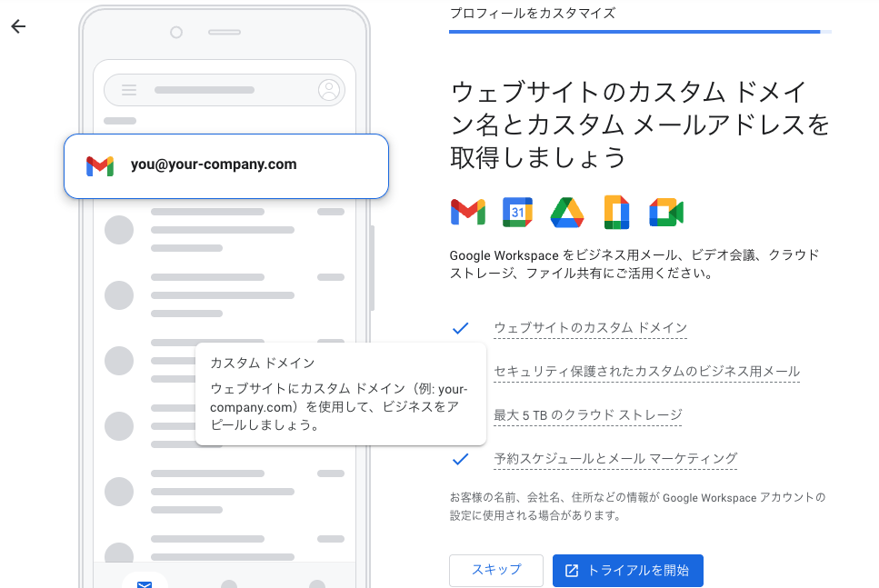Click the blue profile progress bar

634,32
